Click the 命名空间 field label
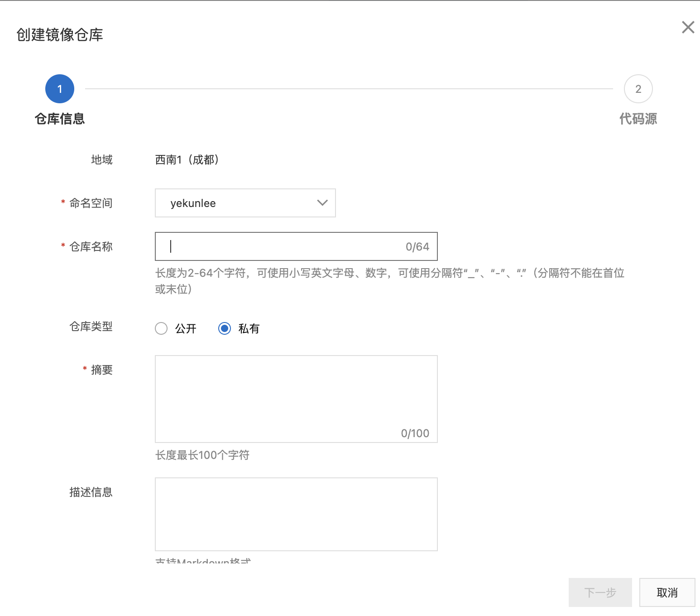The height and width of the screenshot is (616, 700). pos(91,203)
